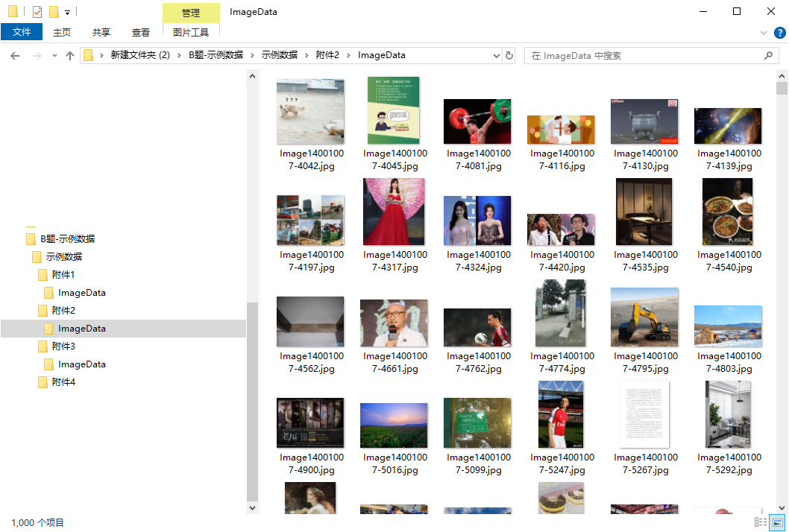
Task: Click the Forward navigation arrow
Action: pyautogui.click(x=37, y=56)
